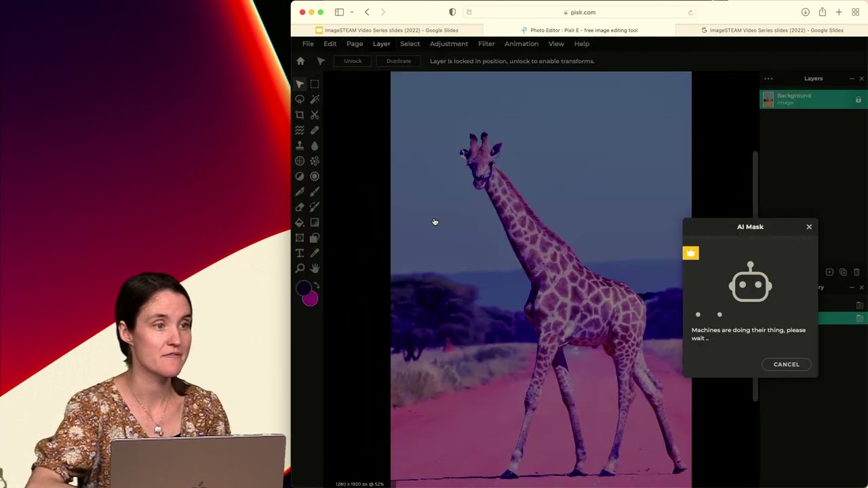Select the Paint Bucket fill tool

(x=300, y=222)
